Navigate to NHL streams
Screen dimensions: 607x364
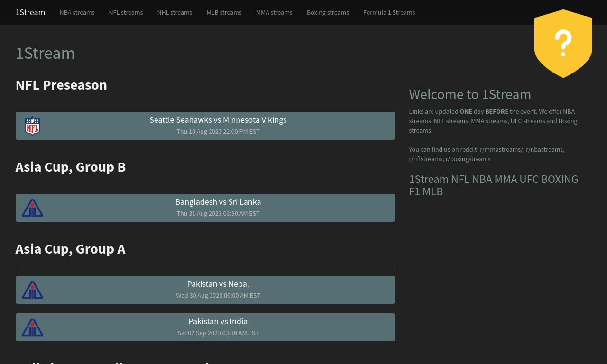coord(175,12)
